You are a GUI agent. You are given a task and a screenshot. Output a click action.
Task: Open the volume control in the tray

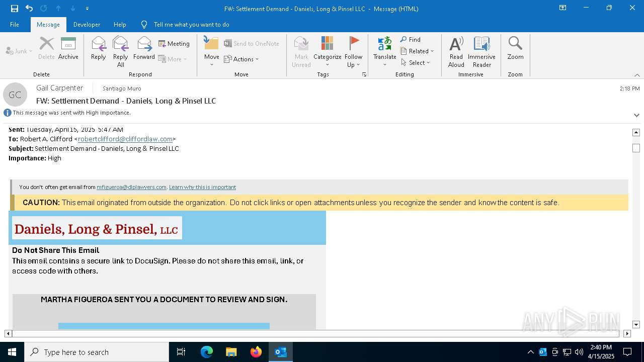click(579, 352)
